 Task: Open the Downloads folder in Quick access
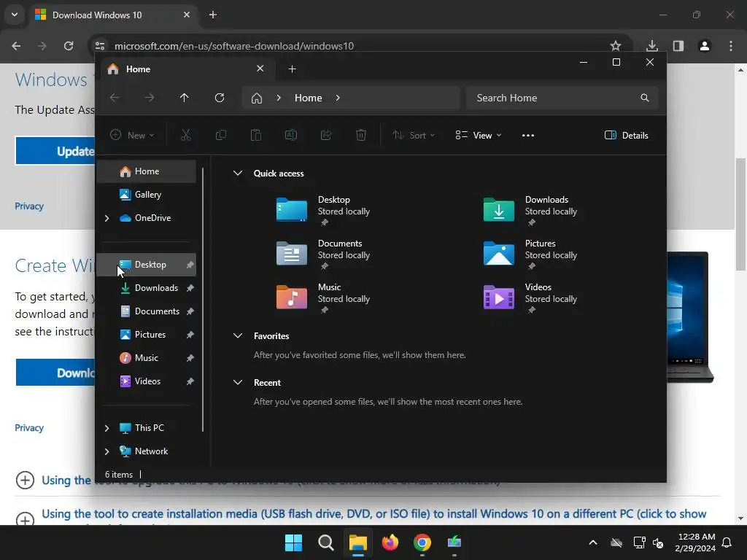[530, 211]
